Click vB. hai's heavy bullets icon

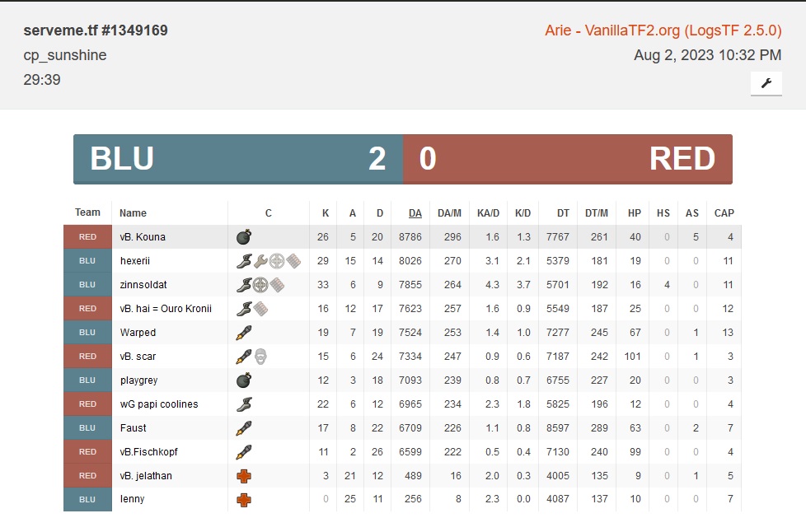click(x=260, y=309)
